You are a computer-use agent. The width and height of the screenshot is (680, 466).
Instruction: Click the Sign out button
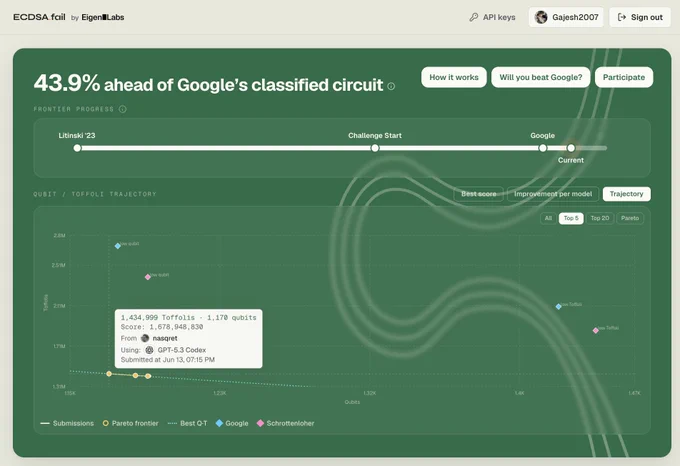[x=640, y=17]
